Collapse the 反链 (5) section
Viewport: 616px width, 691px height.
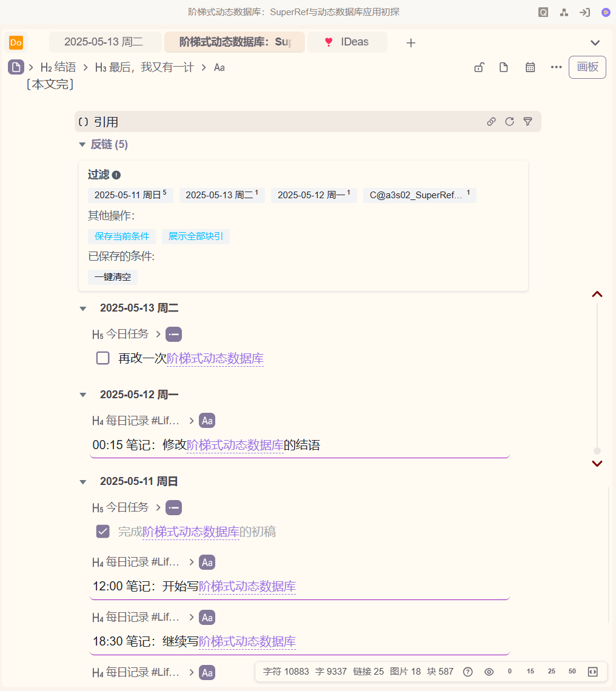click(82, 144)
